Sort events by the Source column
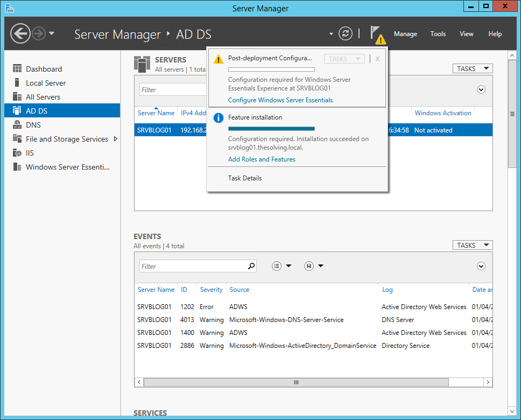Image resolution: width=521 pixels, height=420 pixels. click(x=239, y=290)
